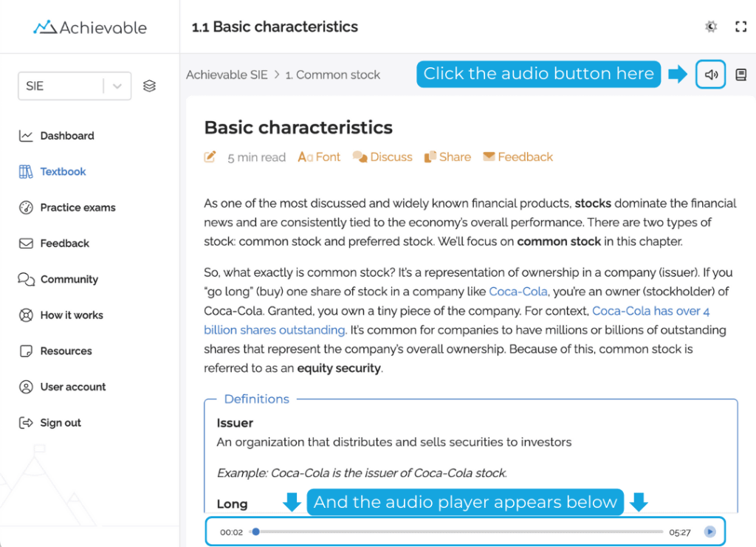
Task: Enter fullscreen mode using the expand icon
Action: click(741, 27)
